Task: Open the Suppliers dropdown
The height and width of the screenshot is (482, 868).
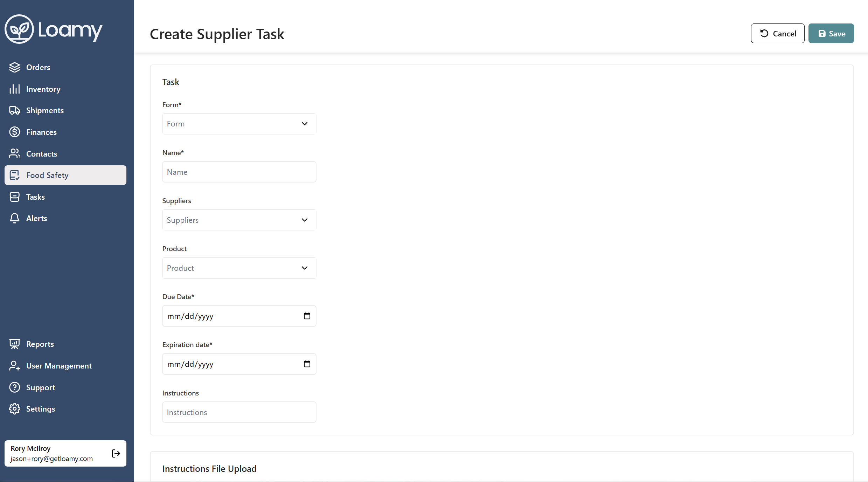Action: tap(239, 220)
